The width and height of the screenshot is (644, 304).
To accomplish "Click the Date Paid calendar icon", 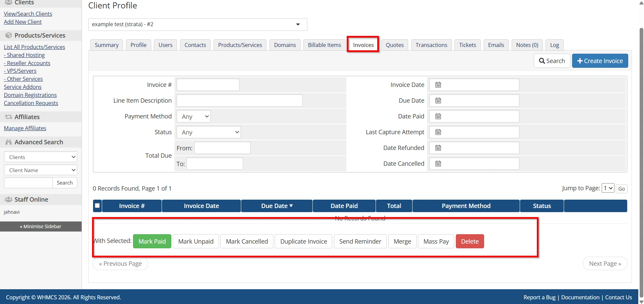I will click(438, 116).
